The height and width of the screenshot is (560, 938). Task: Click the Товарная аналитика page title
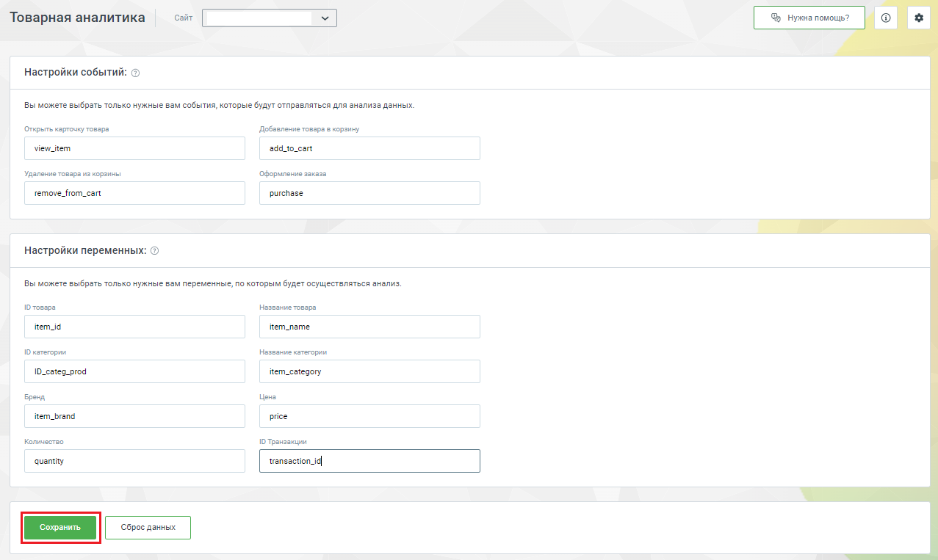coord(77,18)
